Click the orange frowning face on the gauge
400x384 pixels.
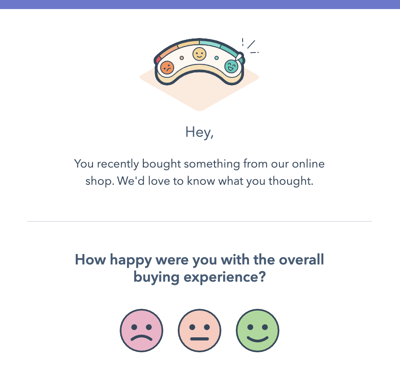pyautogui.click(x=167, y=68)
